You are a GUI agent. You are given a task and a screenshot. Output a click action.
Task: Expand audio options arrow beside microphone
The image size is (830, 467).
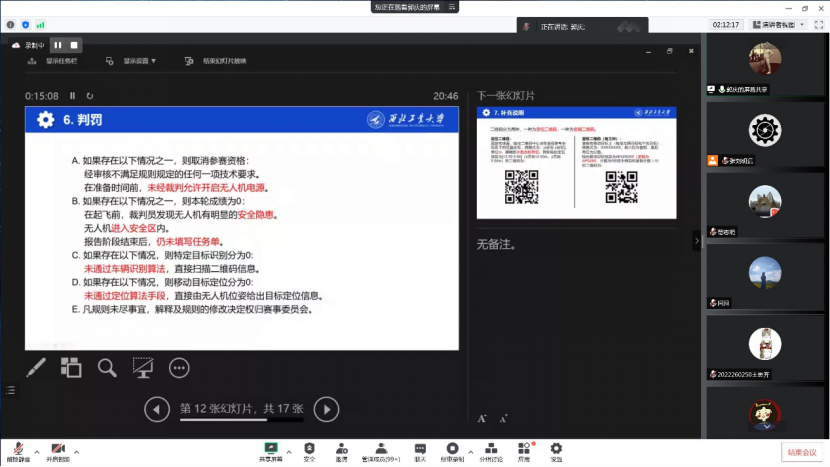coord(36,450)
